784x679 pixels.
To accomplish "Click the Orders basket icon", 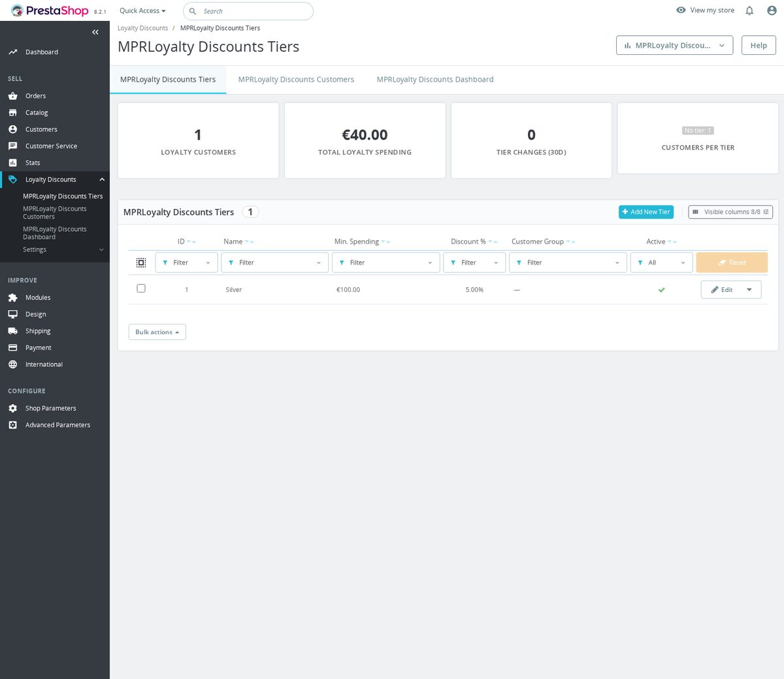I will coord(12,96).
